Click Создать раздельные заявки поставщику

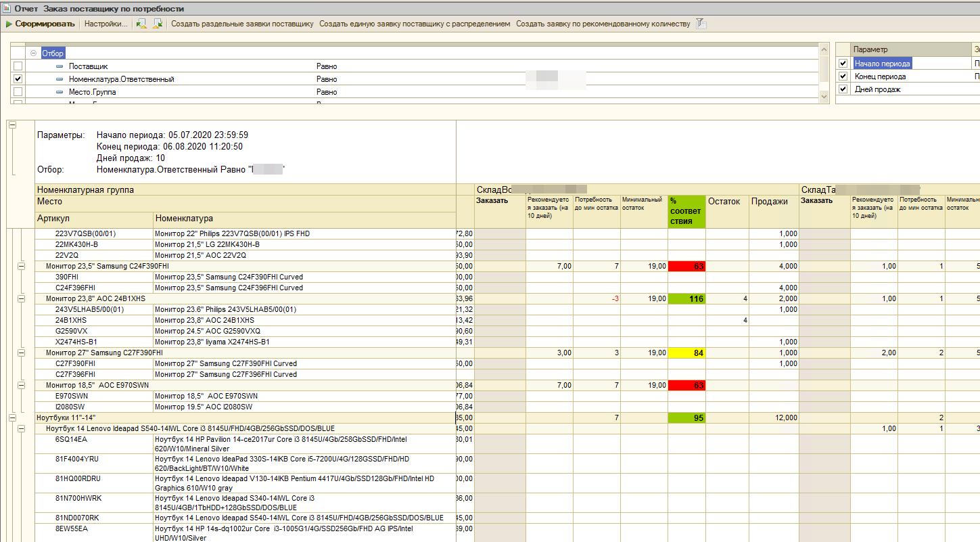(x=242, y=24)
